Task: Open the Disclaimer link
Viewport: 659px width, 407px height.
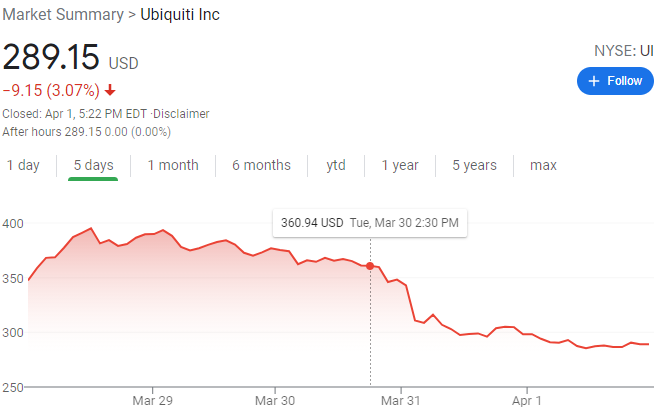Action: pyautogui.click(x=181, y=114)
